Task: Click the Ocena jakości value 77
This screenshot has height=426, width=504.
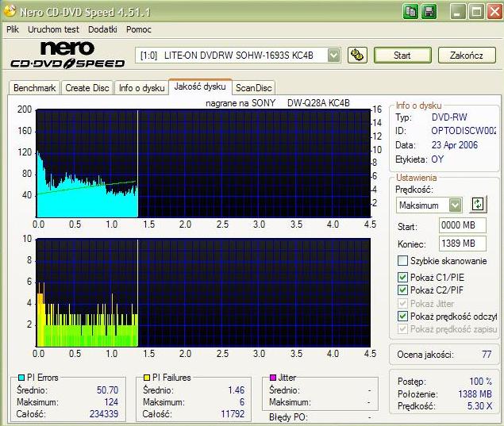Action: pos(487,355)
